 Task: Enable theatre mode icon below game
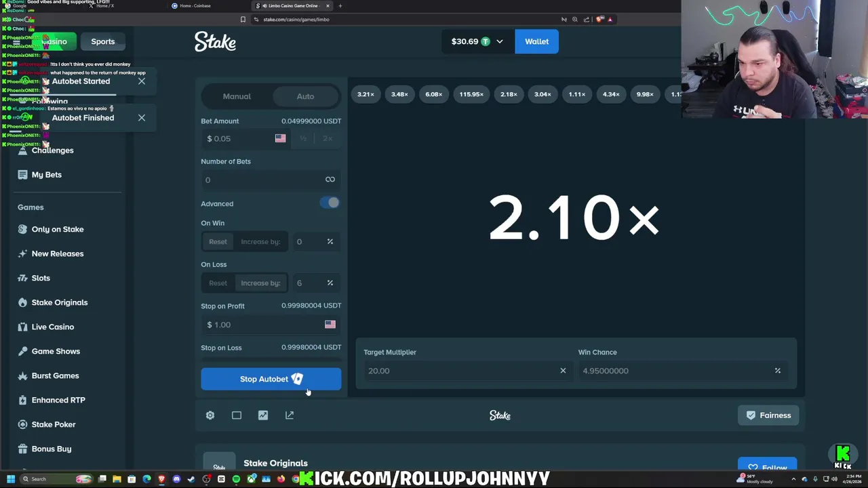coord(237,415)
